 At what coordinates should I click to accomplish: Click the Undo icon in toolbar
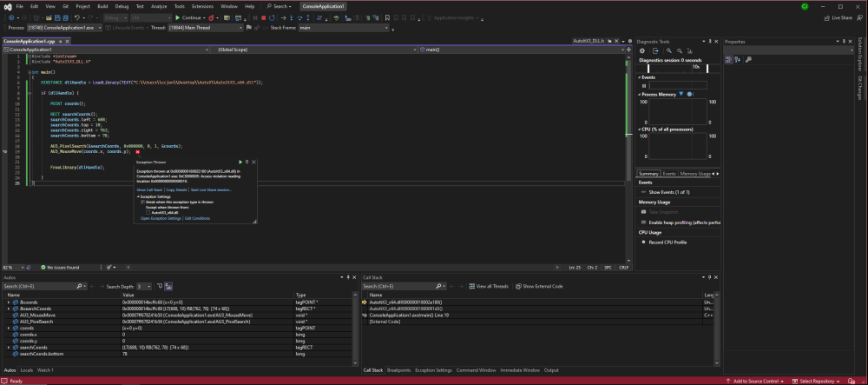point(77,17)
